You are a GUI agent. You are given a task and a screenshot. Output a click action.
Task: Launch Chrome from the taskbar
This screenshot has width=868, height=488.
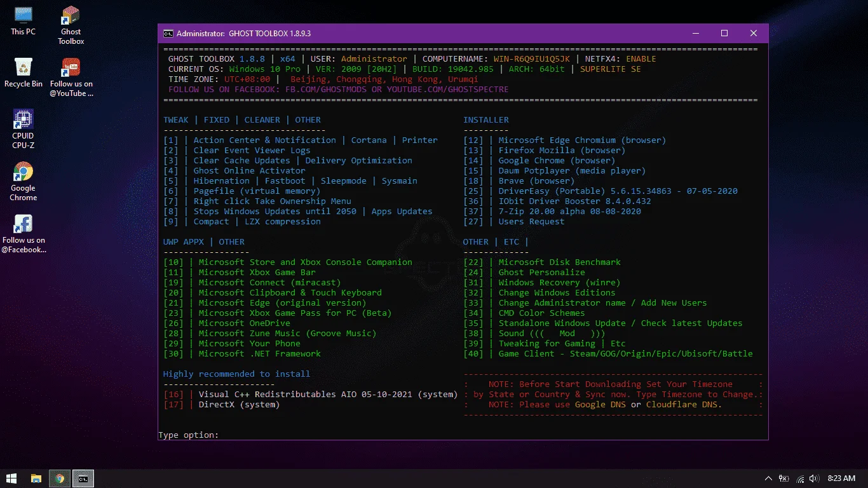tap(60, 478)
